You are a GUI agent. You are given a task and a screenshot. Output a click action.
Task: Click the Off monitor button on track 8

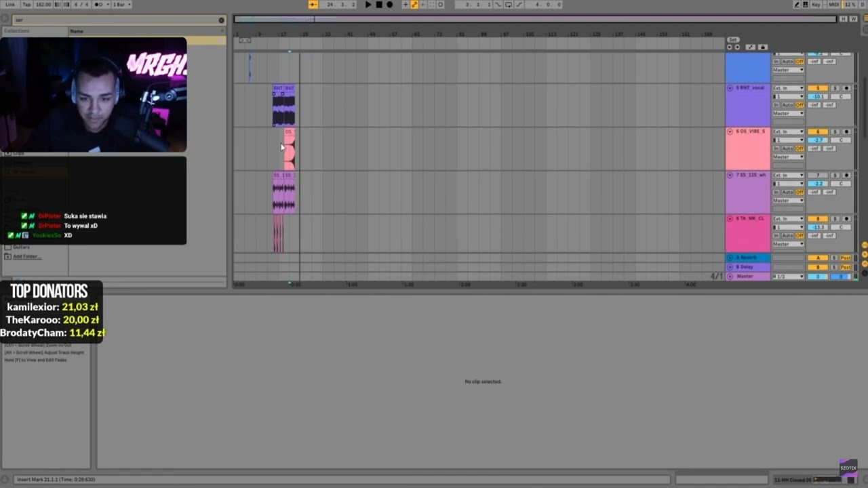(800, 235)
